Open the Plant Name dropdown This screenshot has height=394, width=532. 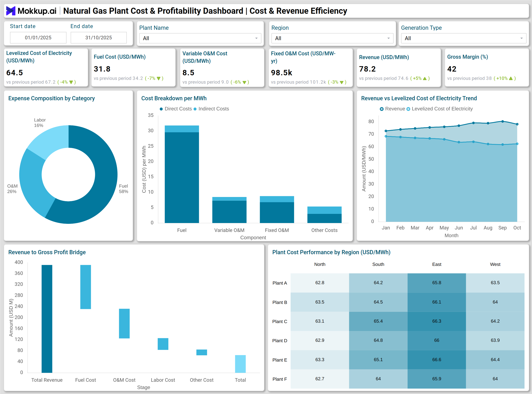click(200, 38)
